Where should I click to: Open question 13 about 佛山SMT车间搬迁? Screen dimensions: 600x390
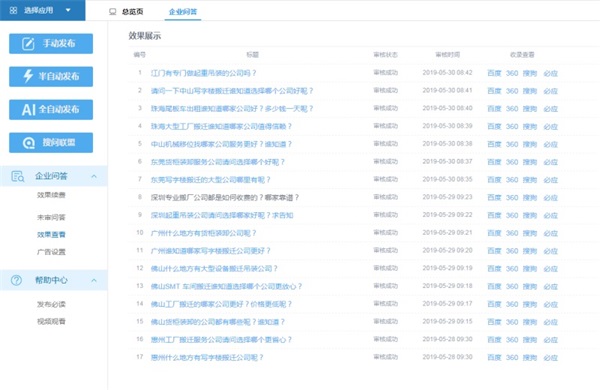tap(226, 286)
